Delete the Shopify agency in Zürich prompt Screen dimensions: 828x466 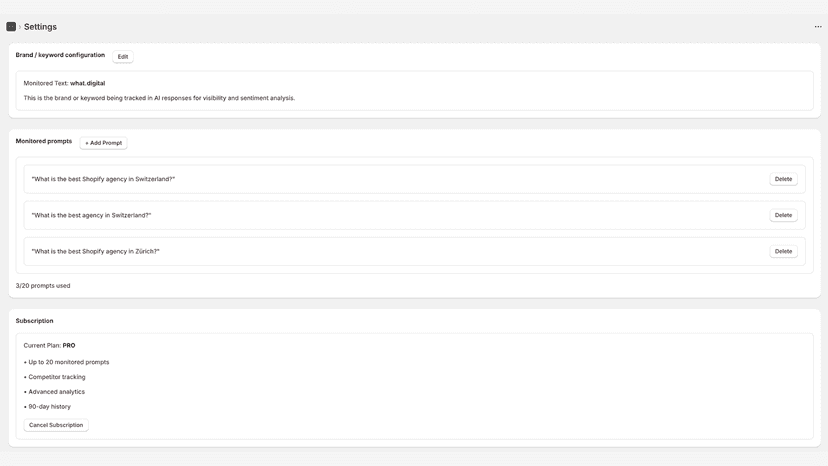pyautogui.click(x=783, y=251)
